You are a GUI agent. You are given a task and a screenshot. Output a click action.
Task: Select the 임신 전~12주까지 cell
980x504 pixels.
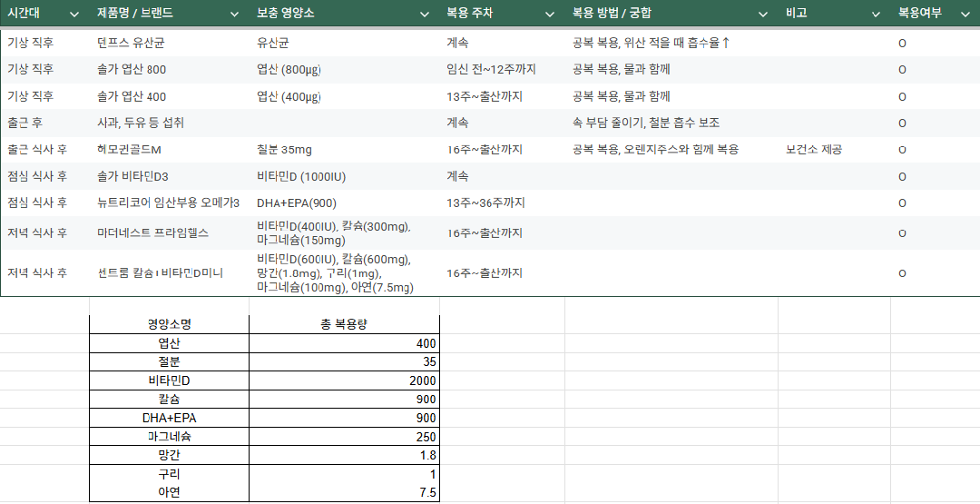(492, 70)
